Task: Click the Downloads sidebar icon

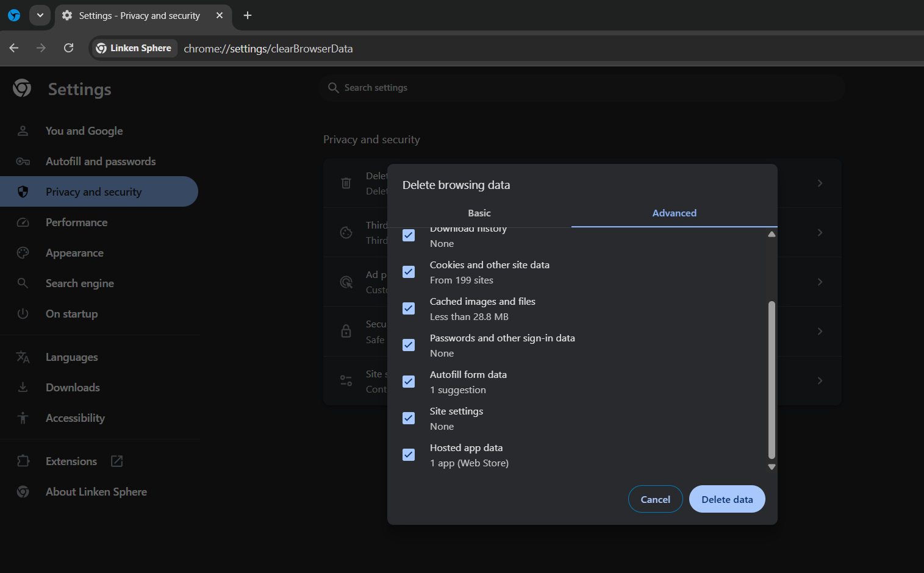Action: pyautogui.click(x=23, y=388)
